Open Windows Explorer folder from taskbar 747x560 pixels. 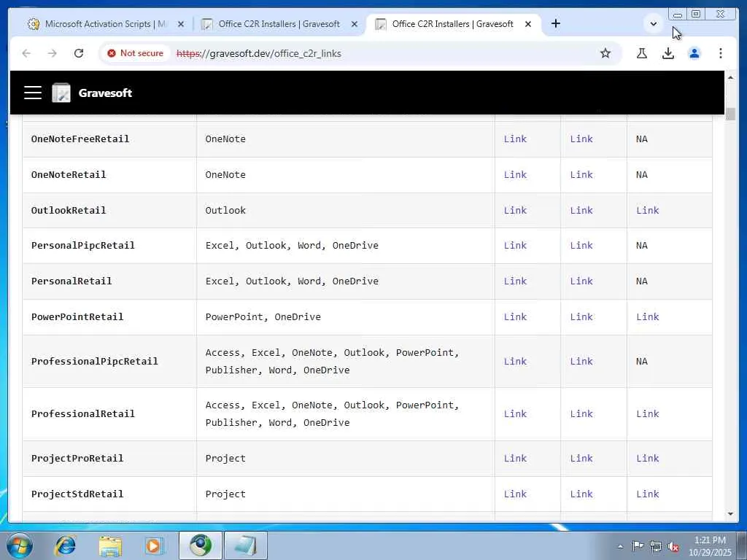pos(110,545)
